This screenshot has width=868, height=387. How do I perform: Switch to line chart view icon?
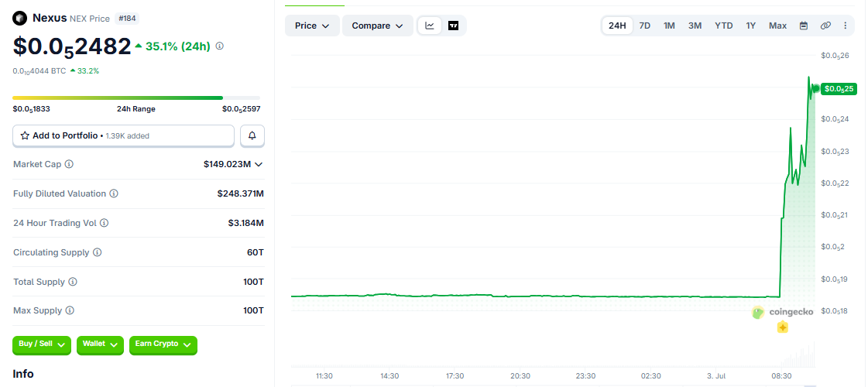[x=430, y=26]
